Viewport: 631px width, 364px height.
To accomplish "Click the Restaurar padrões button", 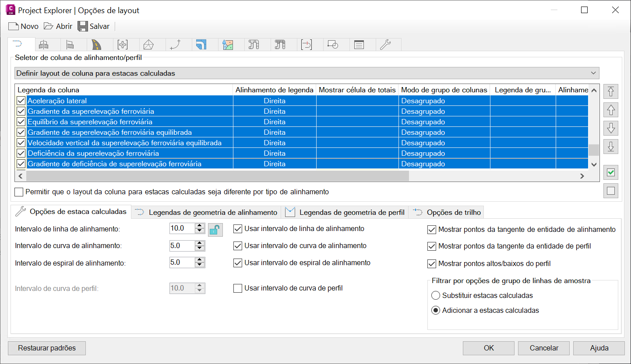I will point(47,348).
